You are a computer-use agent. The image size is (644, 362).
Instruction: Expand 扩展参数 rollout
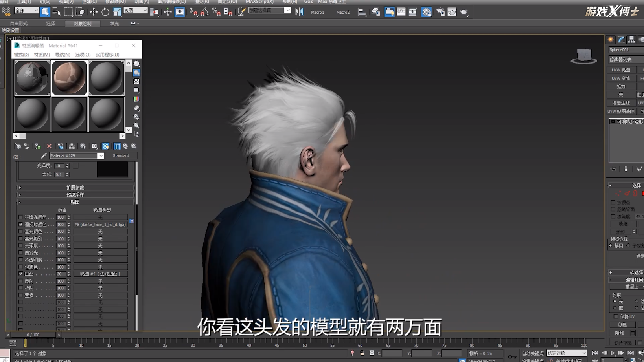[75, 188]
